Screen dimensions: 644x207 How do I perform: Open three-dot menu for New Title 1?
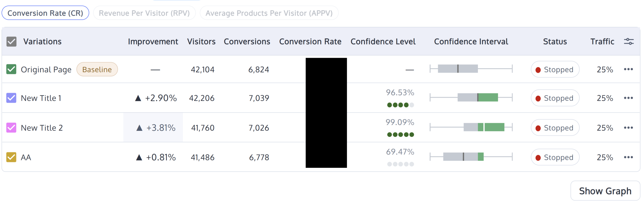tap(628, 98)
